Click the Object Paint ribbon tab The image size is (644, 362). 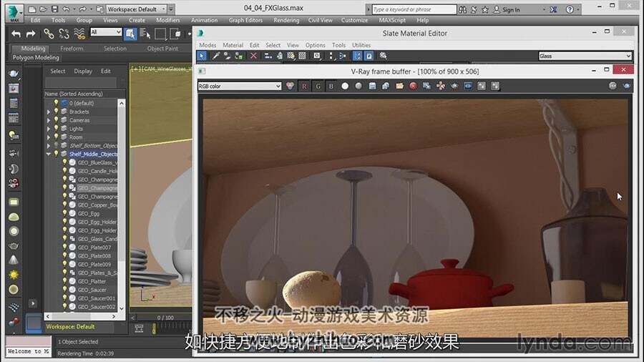click(x=162, y=49)
